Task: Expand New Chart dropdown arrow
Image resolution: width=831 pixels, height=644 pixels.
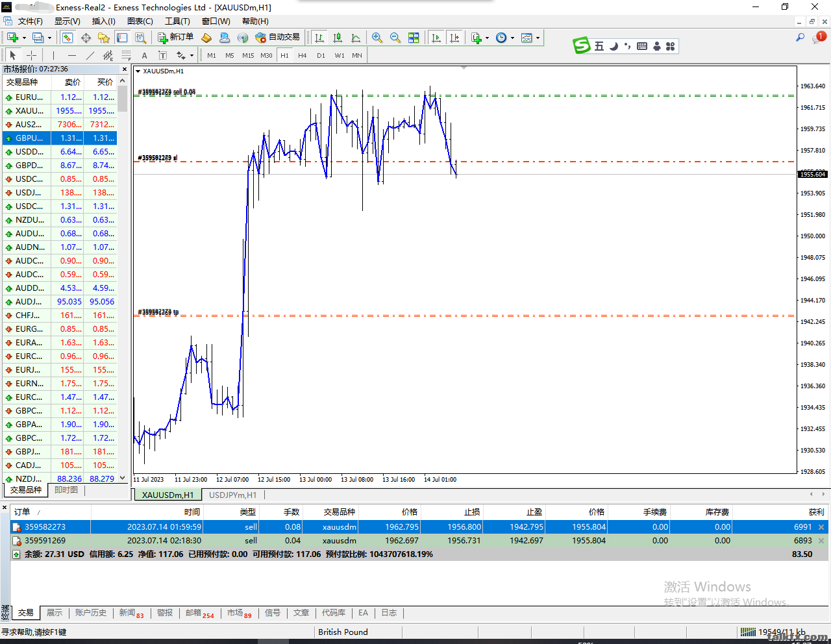Action: 24,38
